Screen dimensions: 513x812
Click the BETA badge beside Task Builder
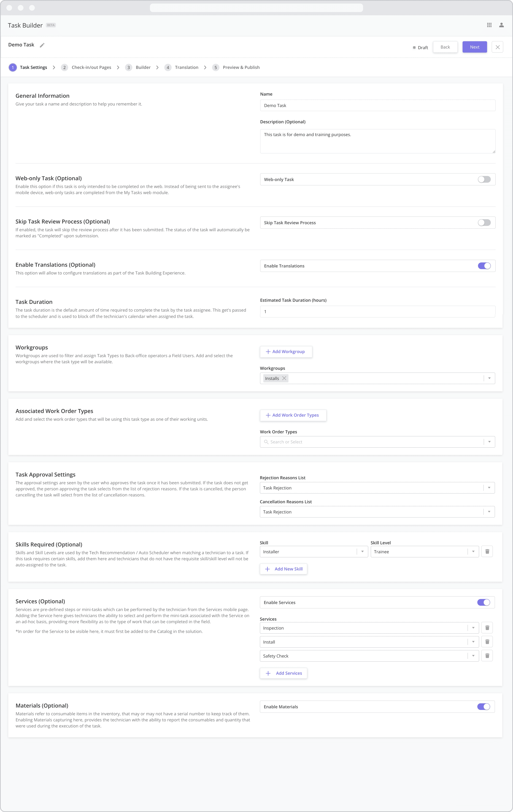coord(51,25)
